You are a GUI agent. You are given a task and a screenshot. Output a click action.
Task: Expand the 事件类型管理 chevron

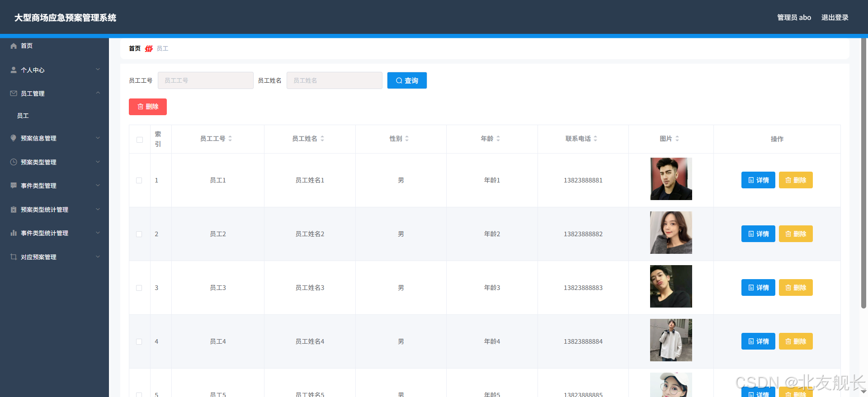98,185
